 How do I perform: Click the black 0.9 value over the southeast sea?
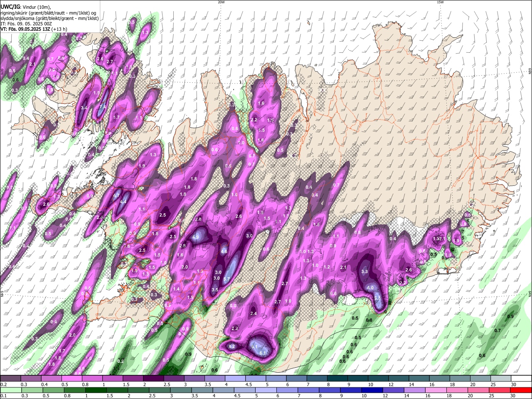pos(510,316)
